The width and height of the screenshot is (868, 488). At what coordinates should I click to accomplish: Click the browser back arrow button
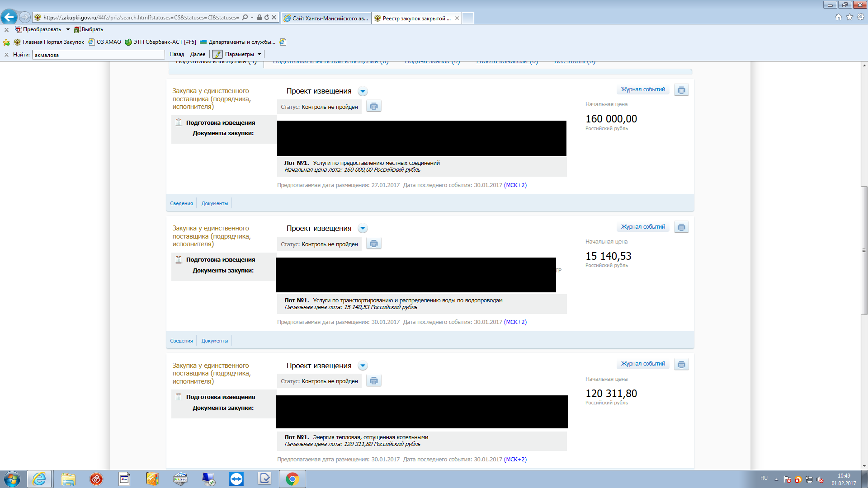click(x=9, y=17)
